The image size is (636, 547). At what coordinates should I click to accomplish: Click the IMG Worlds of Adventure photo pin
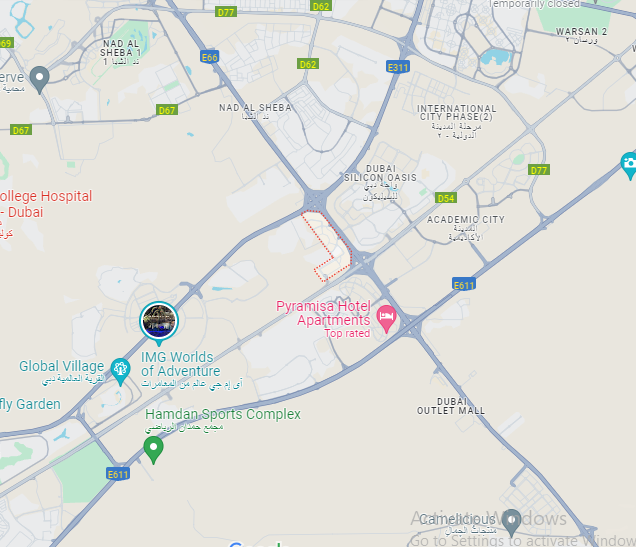(x=159, y=321)
